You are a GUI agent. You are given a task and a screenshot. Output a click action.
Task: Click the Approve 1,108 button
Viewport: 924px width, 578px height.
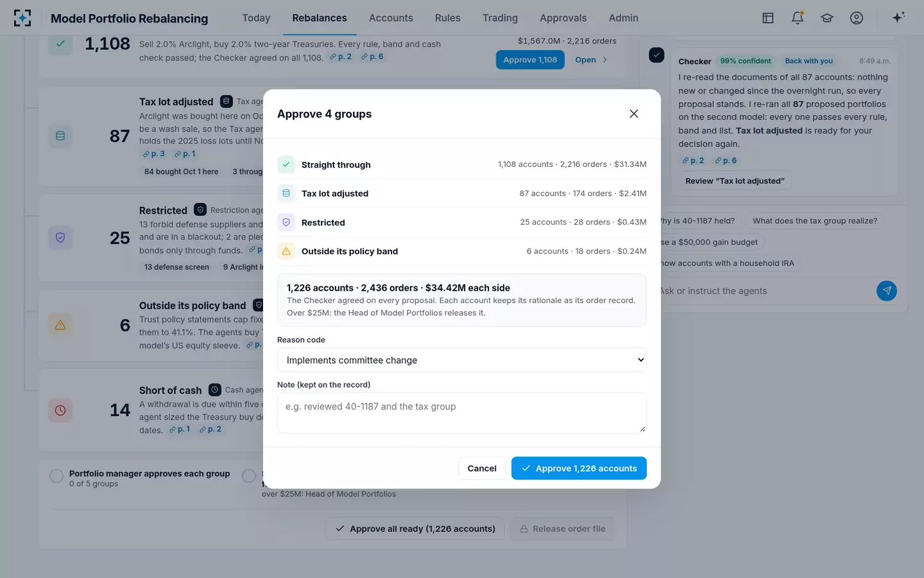(530, 60)
